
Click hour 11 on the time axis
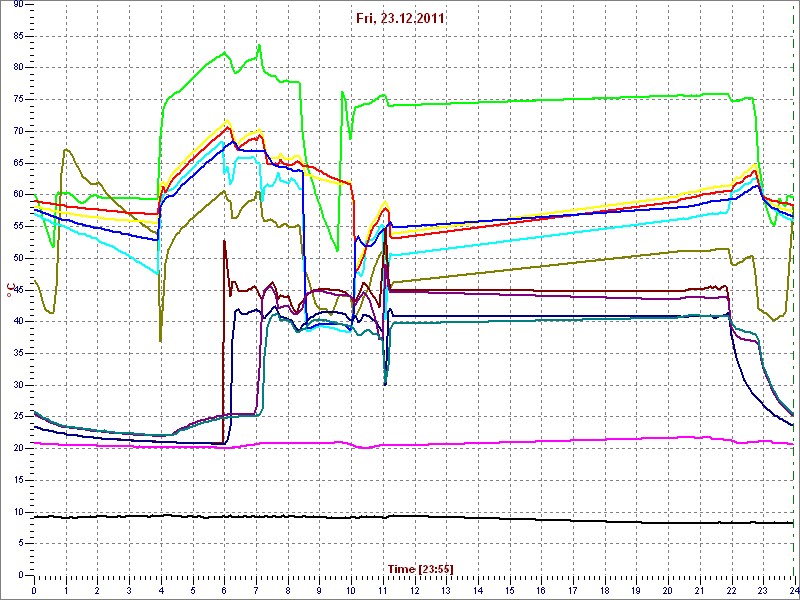point(383,589)
